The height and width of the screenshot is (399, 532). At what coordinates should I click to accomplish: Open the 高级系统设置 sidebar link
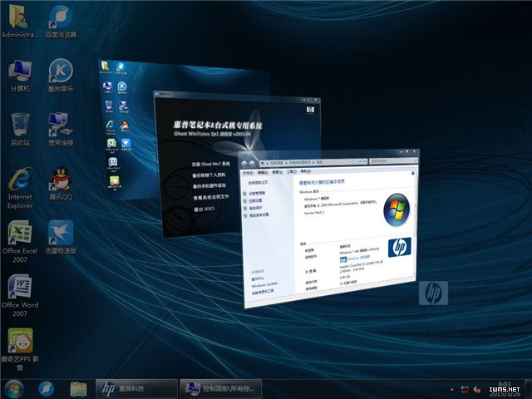click(x=259, y=214)
